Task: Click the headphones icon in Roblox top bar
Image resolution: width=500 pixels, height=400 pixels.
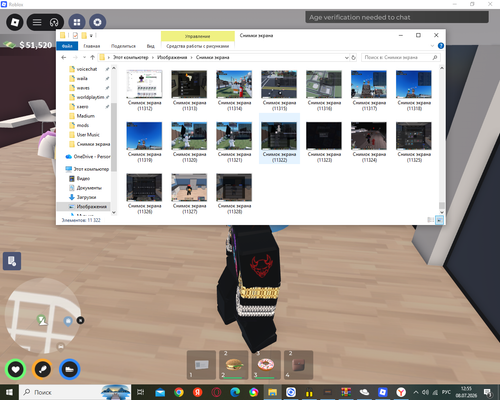Action: tap(54, 22)
